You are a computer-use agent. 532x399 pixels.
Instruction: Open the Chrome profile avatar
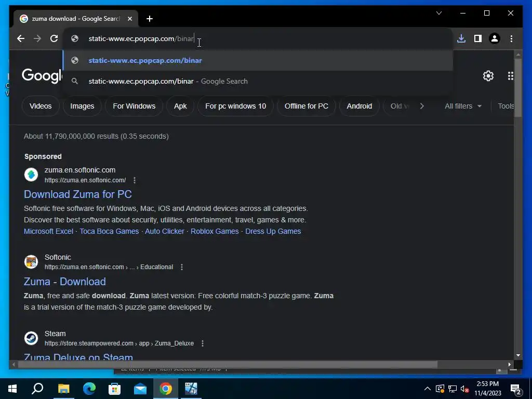(x=495, y=38)
